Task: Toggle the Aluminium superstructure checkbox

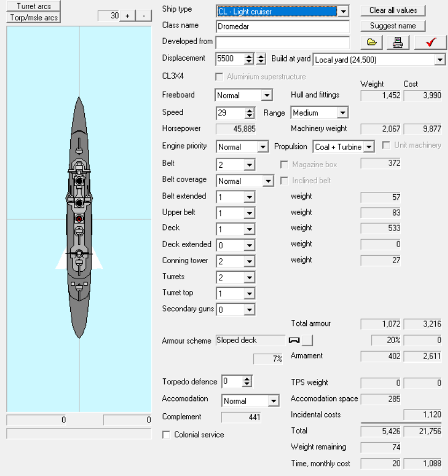Action: (219, 77)
